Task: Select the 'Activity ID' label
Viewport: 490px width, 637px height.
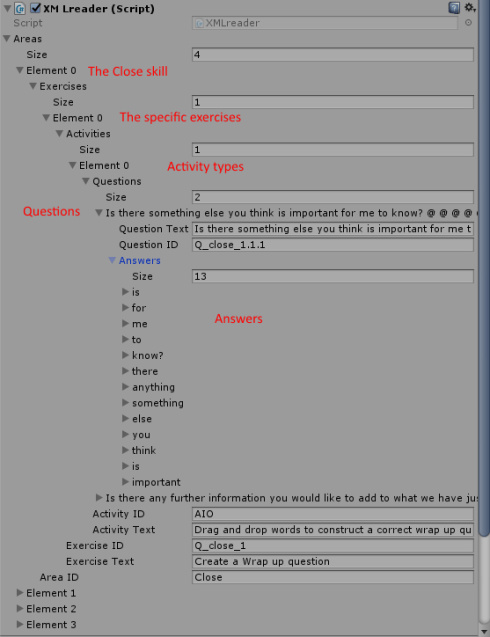Action: tap(118, 514)
